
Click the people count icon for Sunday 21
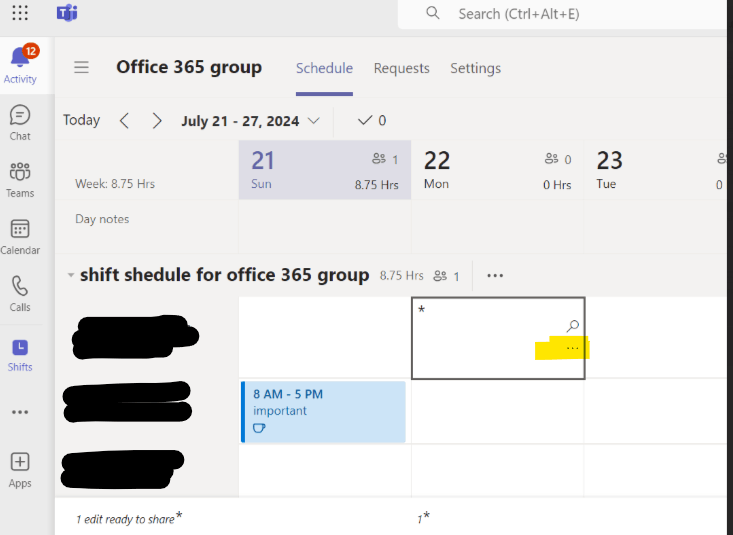pos(379,159)
